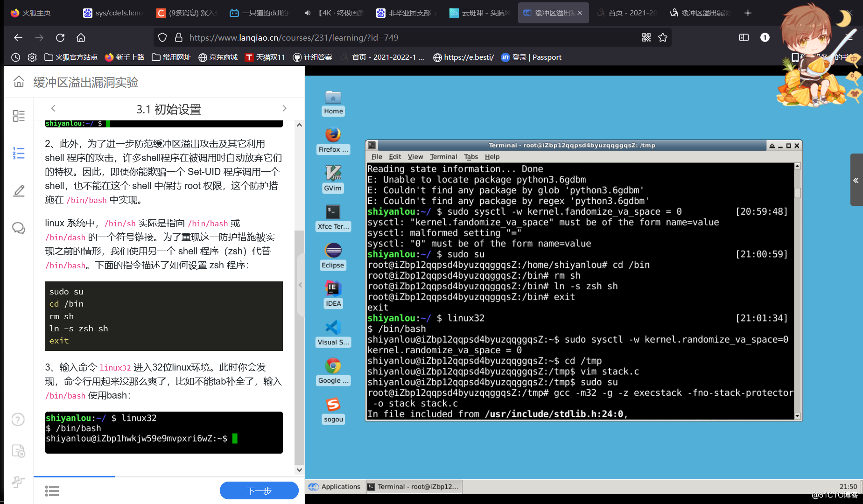The height and width of the screenshot is (504, 863).
Task: Open the 计组答案 bookmark
Action: click(x=312, y=57)
